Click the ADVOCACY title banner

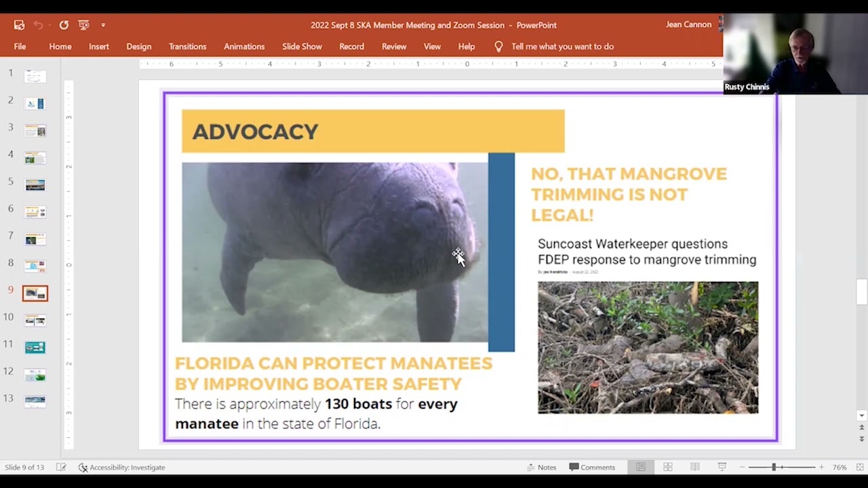coord(373,131)
